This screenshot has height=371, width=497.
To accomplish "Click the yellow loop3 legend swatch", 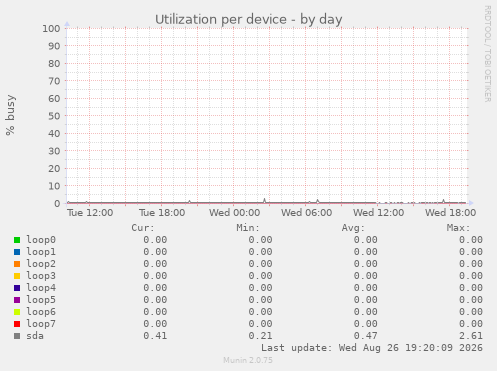I will tap(17, 276).
